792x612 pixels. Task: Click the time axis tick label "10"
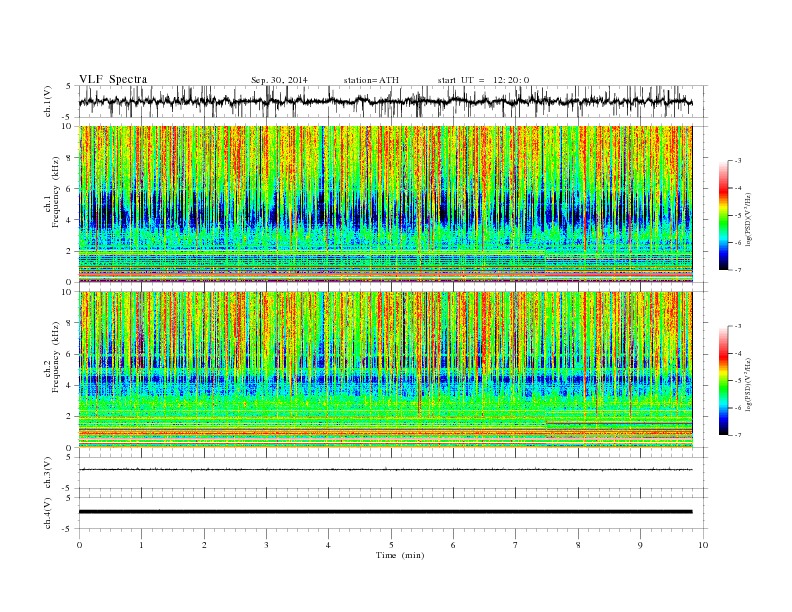[703, 545]
